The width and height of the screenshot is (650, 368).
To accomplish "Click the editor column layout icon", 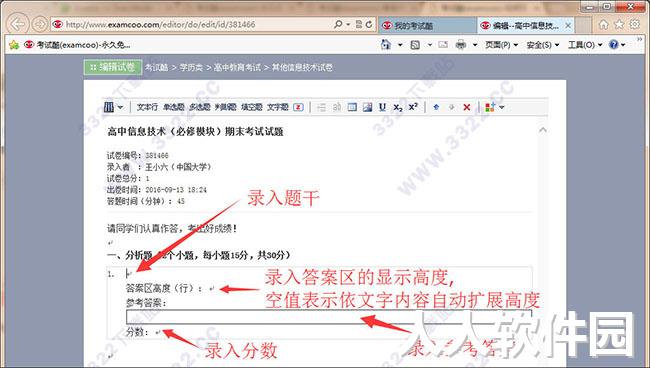I will pyautogui.click(x=109, y=107).
